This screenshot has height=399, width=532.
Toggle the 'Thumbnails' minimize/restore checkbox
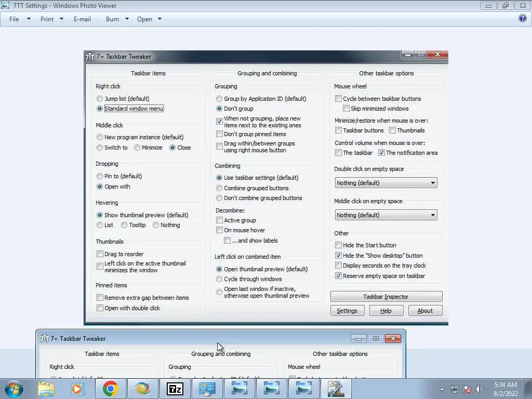pos(392,130)
